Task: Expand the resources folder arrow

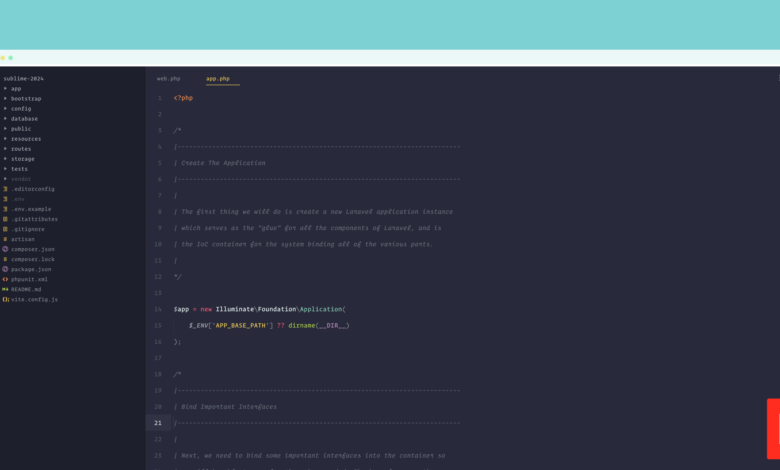Action: (5, 139)
